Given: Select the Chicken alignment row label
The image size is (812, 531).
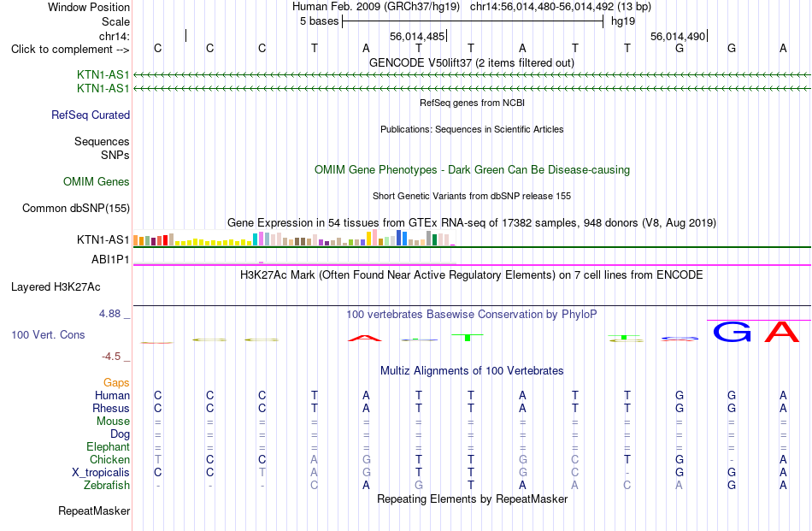Looking at the screenshot, I should (x=109, y=459).
